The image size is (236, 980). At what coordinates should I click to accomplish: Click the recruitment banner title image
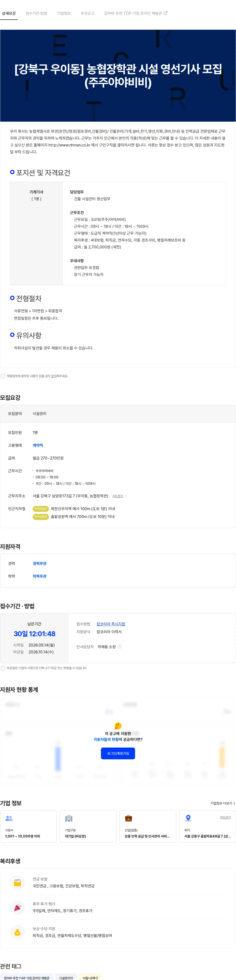click(x=118, y=76)
